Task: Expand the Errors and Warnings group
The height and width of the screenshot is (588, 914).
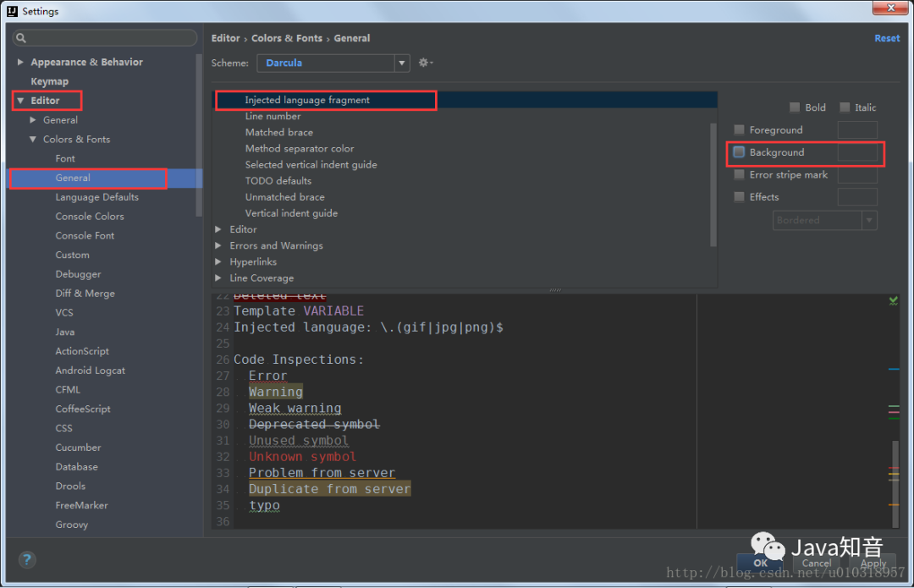Action: 218,246
